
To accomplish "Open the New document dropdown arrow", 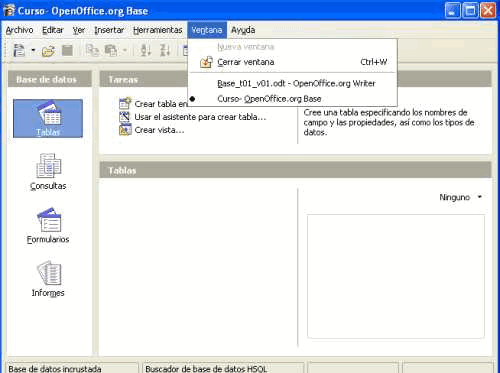I will click(33, 51).
